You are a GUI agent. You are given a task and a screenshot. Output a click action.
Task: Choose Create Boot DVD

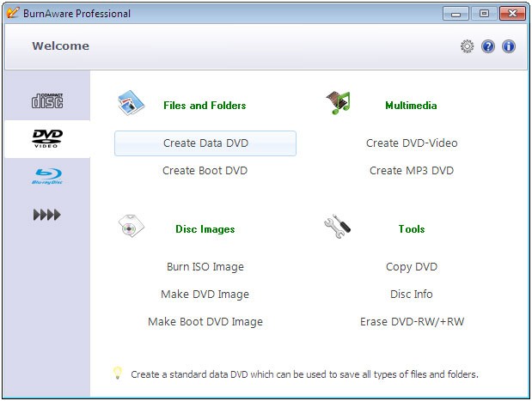click(205, 171)
